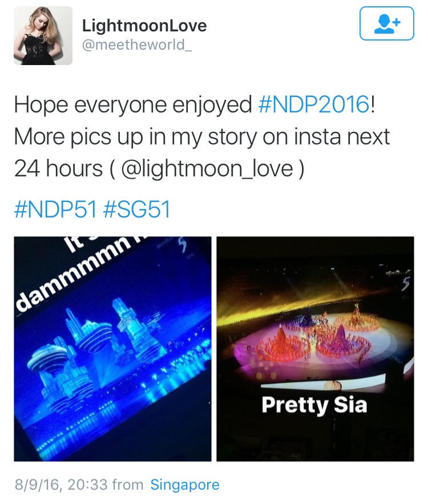Screen dimensions: 428x504
Task: Tap the channel 5 logo in Pretty Sia photo
Action: tap(405, 284)
